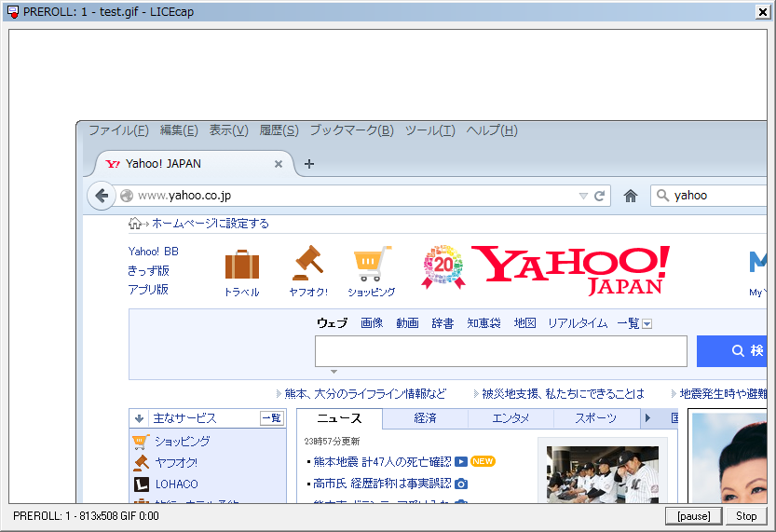Open the ツール(T) menu

pos(430,130)
